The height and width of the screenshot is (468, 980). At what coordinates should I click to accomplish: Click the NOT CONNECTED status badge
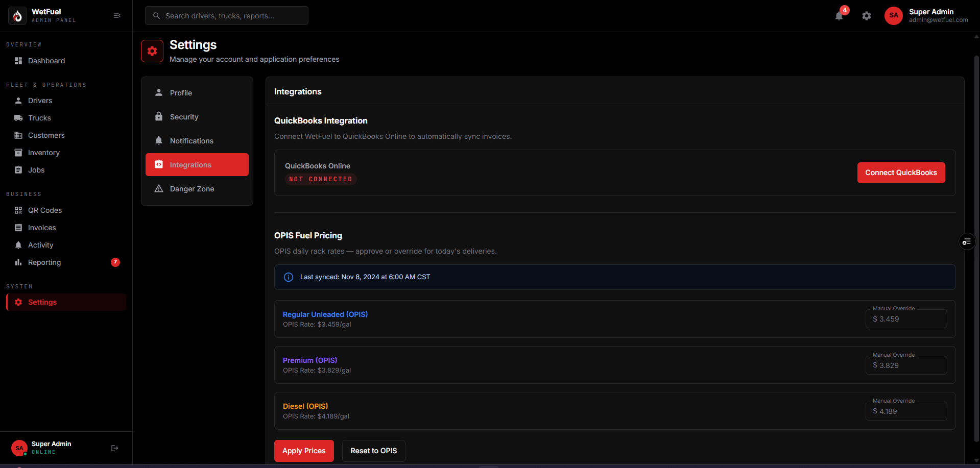tap(321, 179)
